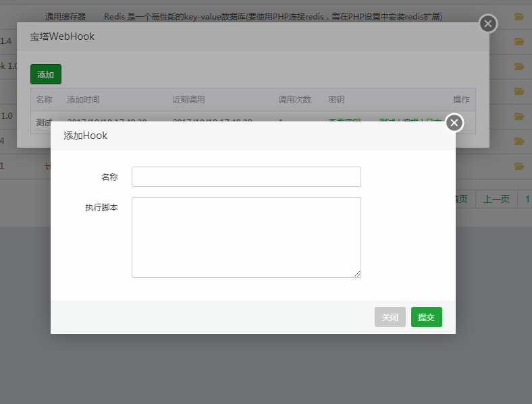This screenshot has width=532, height=404.
Task: Submit the hook with the 提交 button
Action: click(426, 317)
